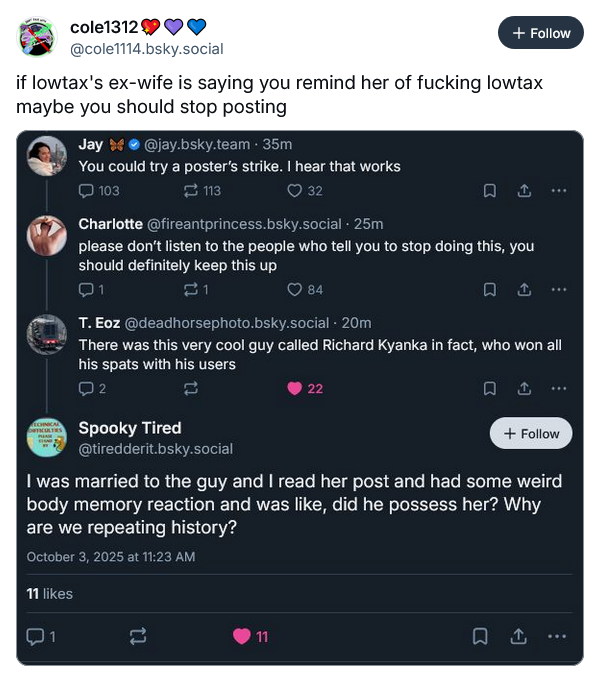Open more options on Charlotte's post
Image resolution: width=600 pixels, height=674 pixels.
[x=558, y=290]
